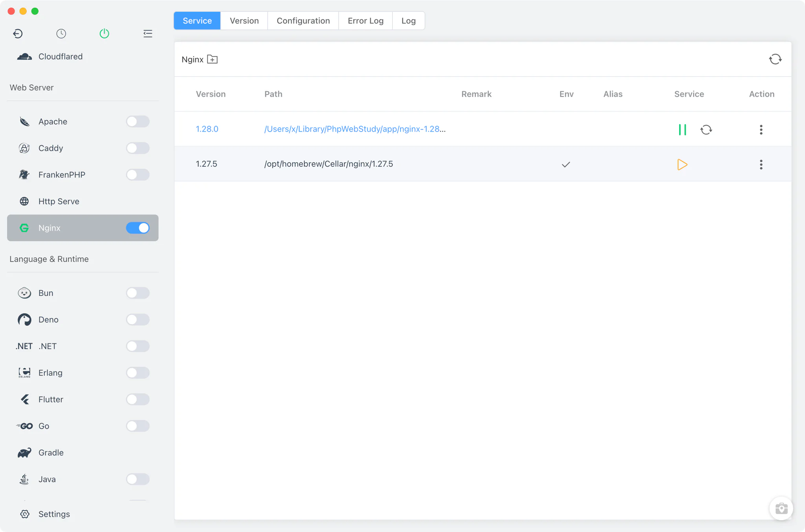Open the Error Log tab

(x=366, y=21)
